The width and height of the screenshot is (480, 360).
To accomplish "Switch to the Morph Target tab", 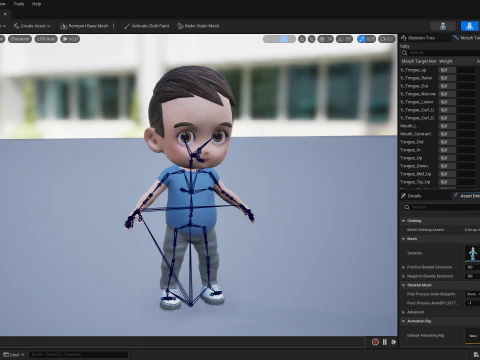I will point(467,38).
